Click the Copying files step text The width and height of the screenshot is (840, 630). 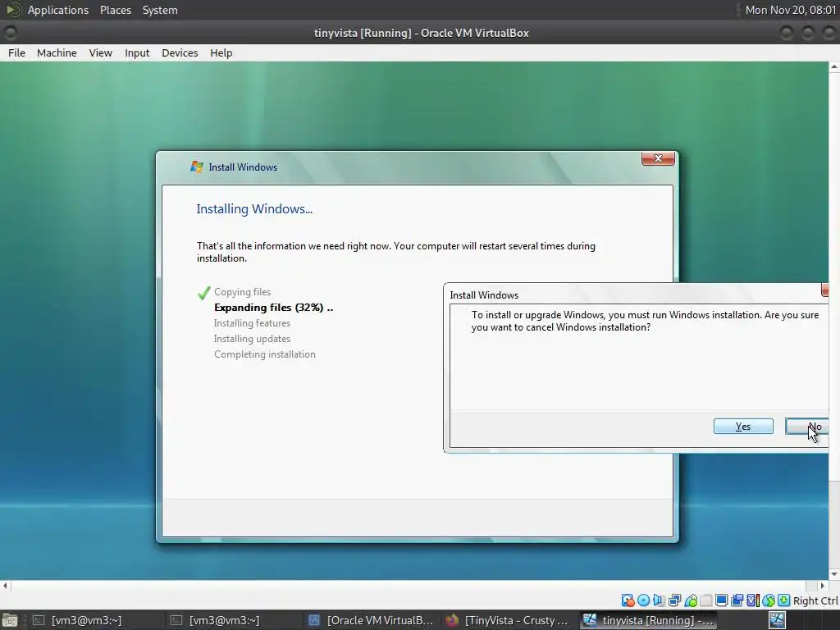(x=242, y=292)
